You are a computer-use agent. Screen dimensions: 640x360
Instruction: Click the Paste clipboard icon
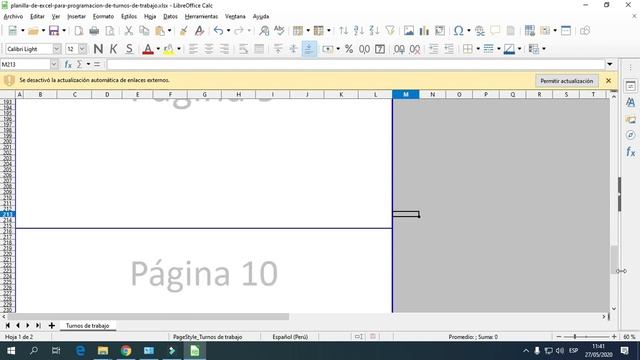(x=160, y=31)
